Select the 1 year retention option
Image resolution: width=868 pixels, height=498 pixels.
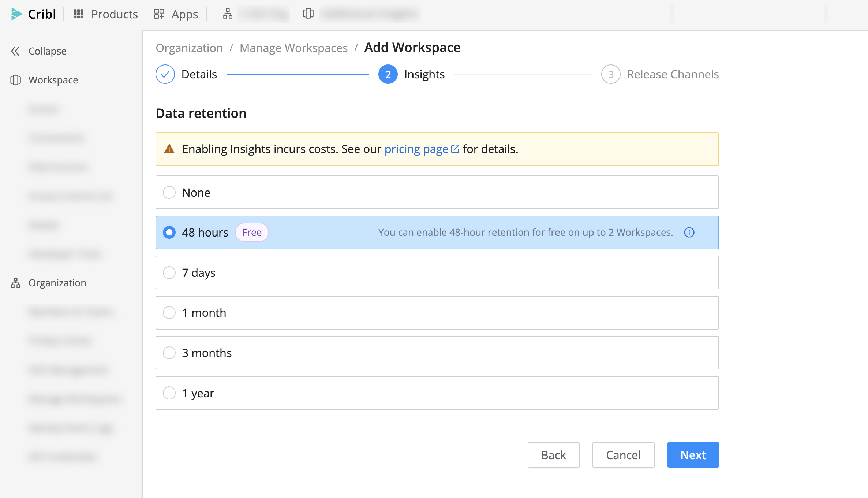[x=437, y=393]
